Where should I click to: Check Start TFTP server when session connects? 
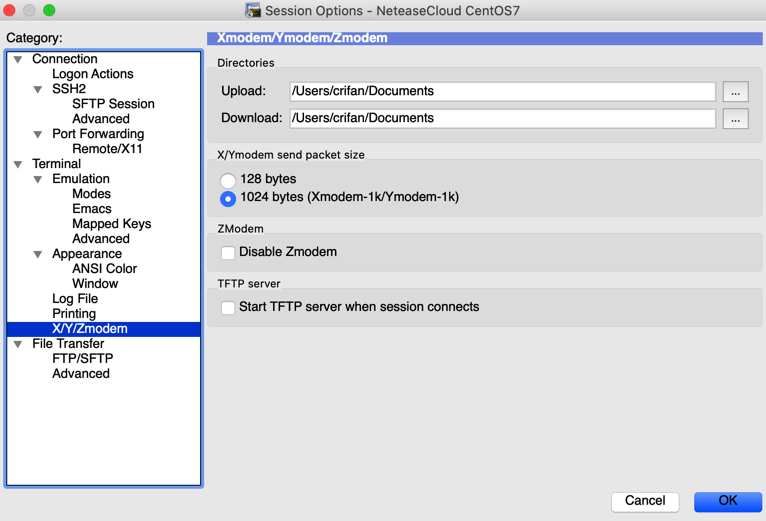coord(228,308)
